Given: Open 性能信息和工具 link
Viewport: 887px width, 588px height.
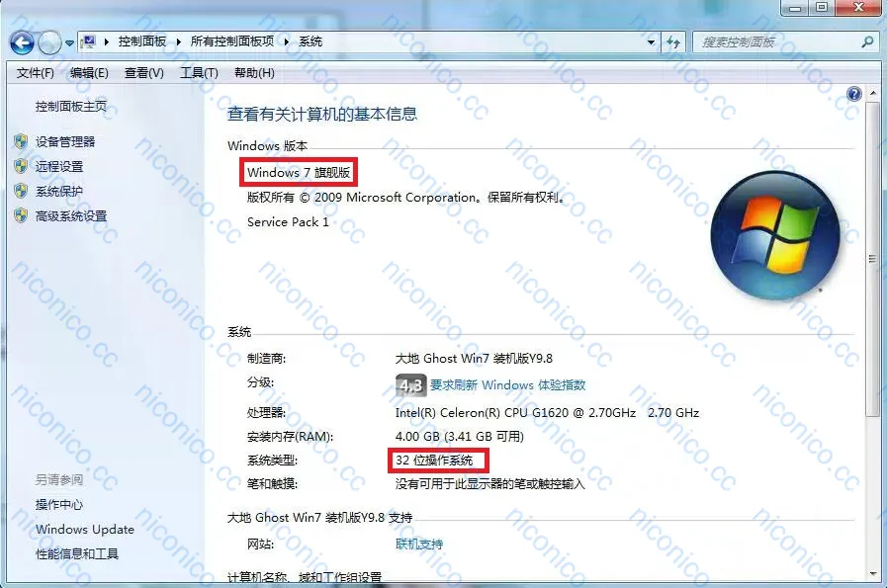Looking at the screenshot, I should 77,554.
